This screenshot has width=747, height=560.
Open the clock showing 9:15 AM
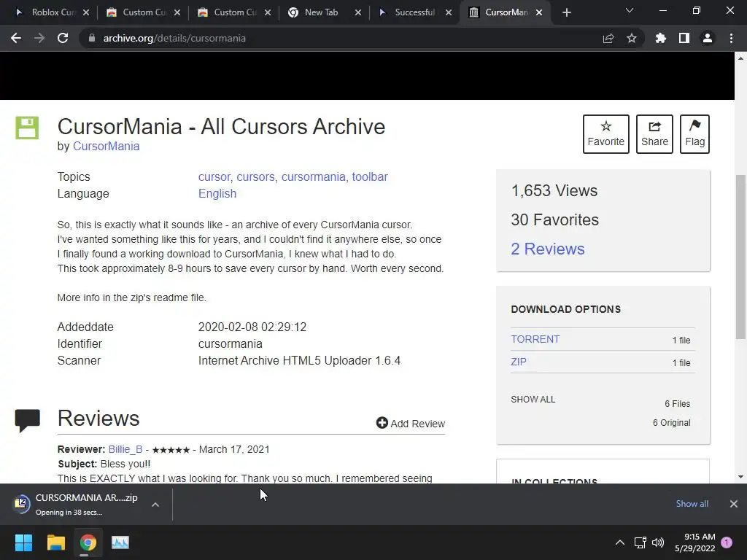[695, 542]
